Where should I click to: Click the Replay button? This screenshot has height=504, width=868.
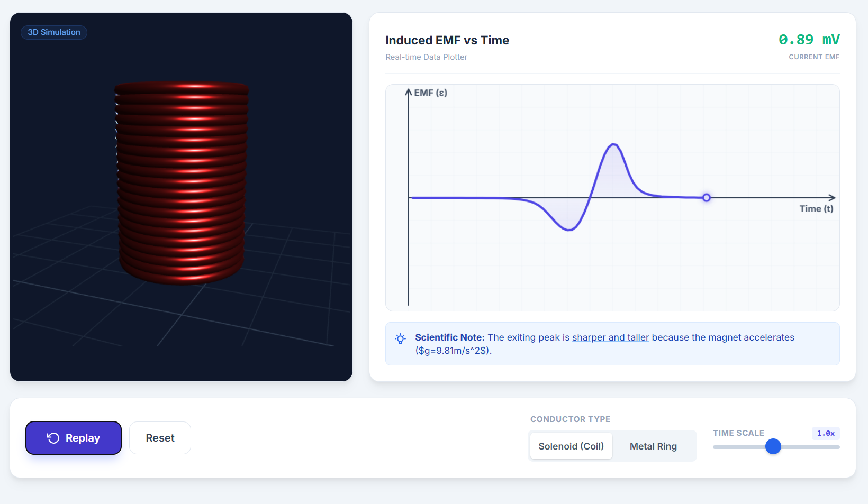click(x=74, y=438)
